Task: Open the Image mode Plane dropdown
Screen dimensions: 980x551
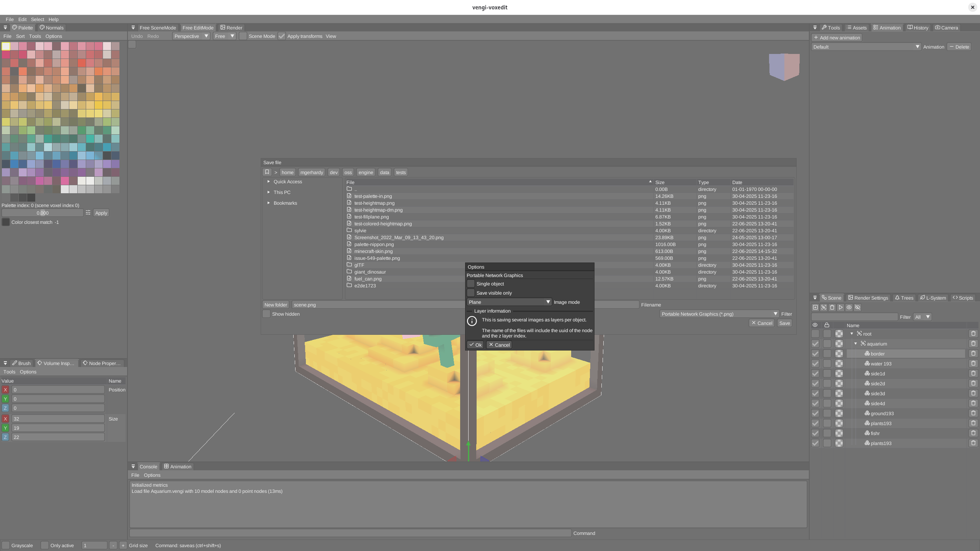Action: [x=509, y=302]
